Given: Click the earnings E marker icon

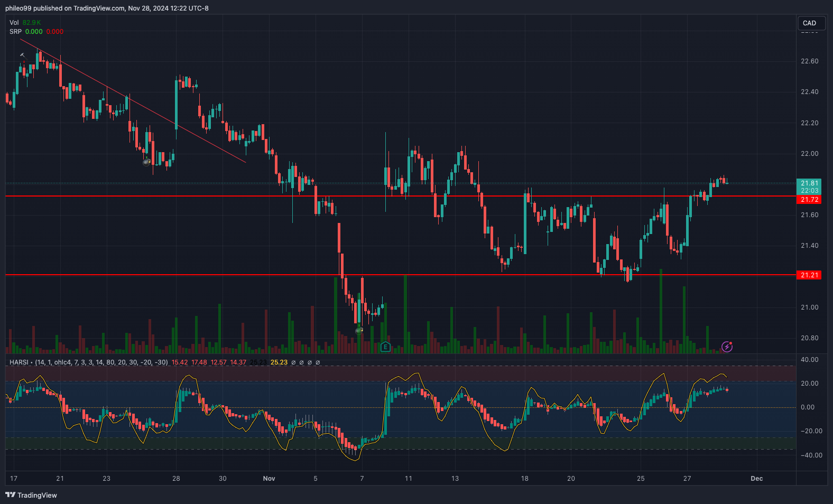Looking at the screenshot, I should (385, 347).
